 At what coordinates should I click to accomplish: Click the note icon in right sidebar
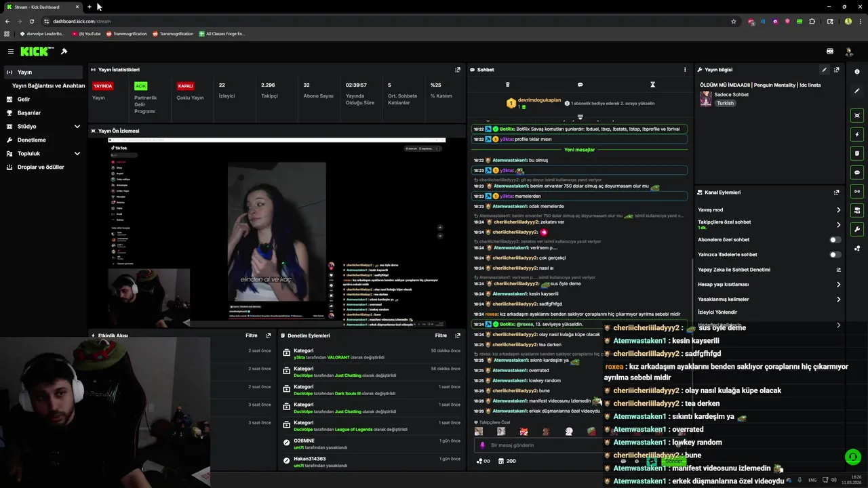click(857, 153)
